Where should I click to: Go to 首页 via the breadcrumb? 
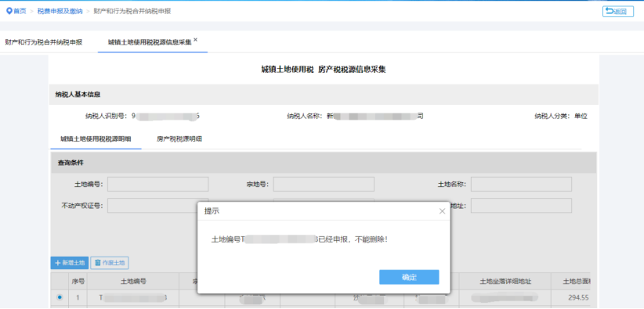[x=20, y=11]
